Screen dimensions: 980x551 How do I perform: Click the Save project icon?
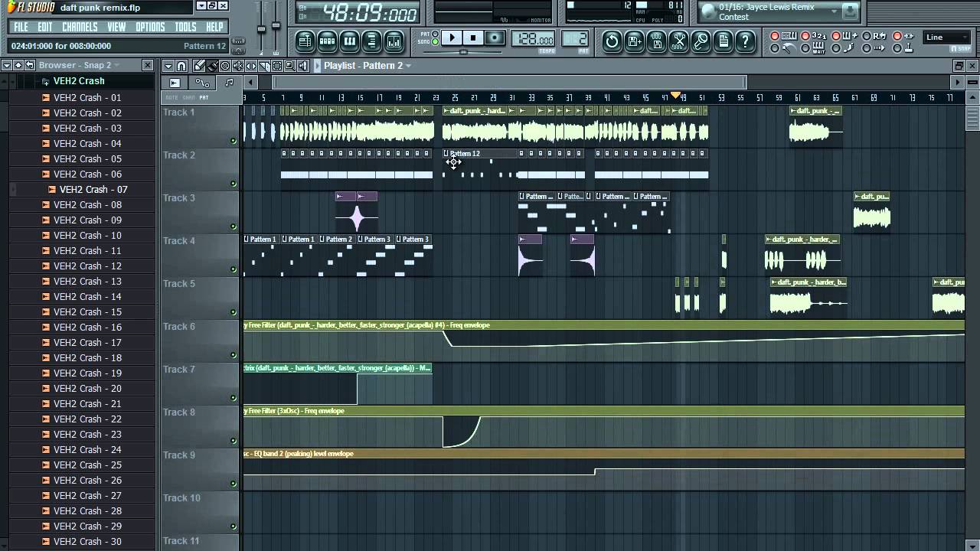634,41
